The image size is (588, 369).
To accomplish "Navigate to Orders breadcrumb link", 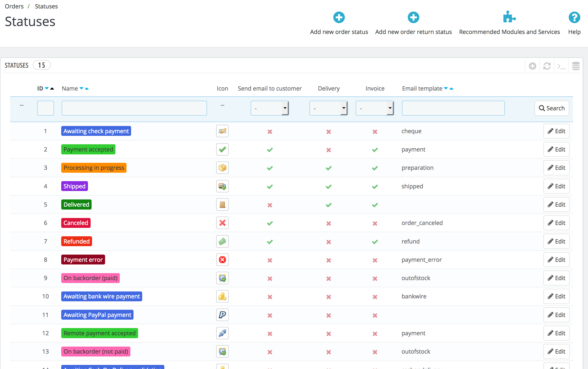I will 14,6.
